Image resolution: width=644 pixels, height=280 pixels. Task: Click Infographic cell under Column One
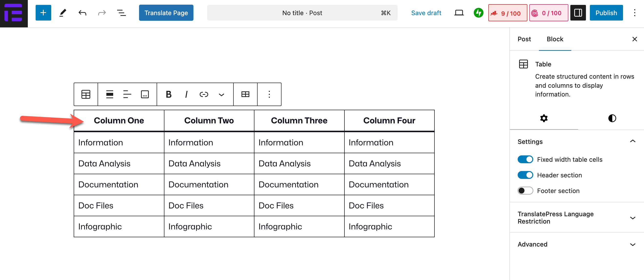pos(119,227)
